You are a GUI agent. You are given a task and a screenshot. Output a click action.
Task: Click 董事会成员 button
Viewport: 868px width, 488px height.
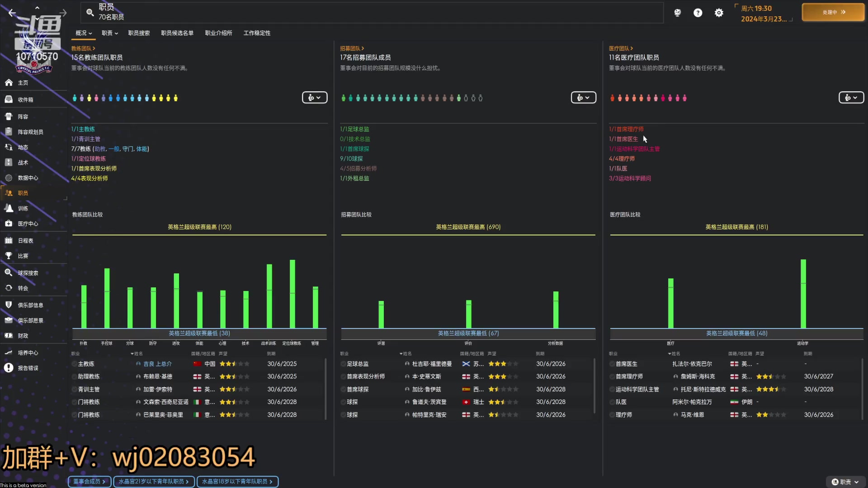click(x=90, y=482)
